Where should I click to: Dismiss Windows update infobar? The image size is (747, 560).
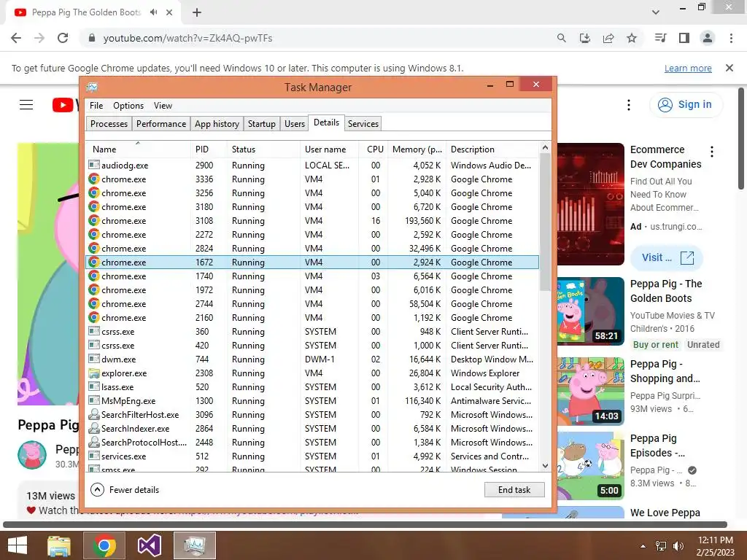pyautogui.click(x=729, y=68)
